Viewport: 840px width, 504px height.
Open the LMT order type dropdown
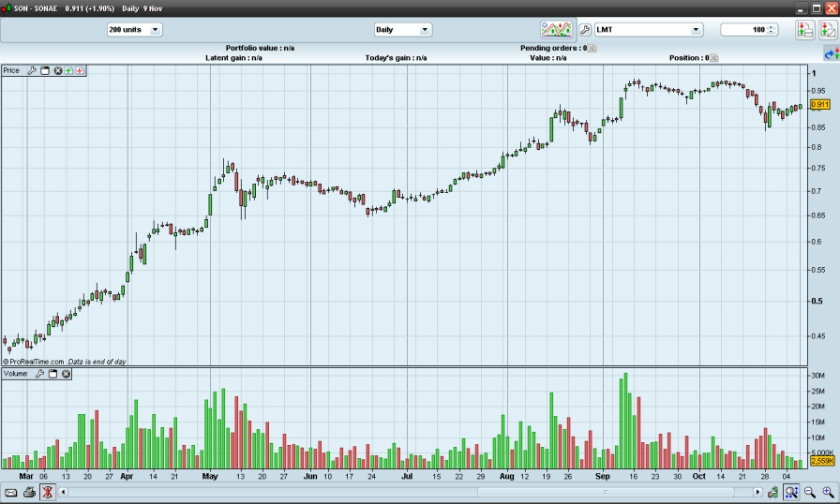[648, 30]
